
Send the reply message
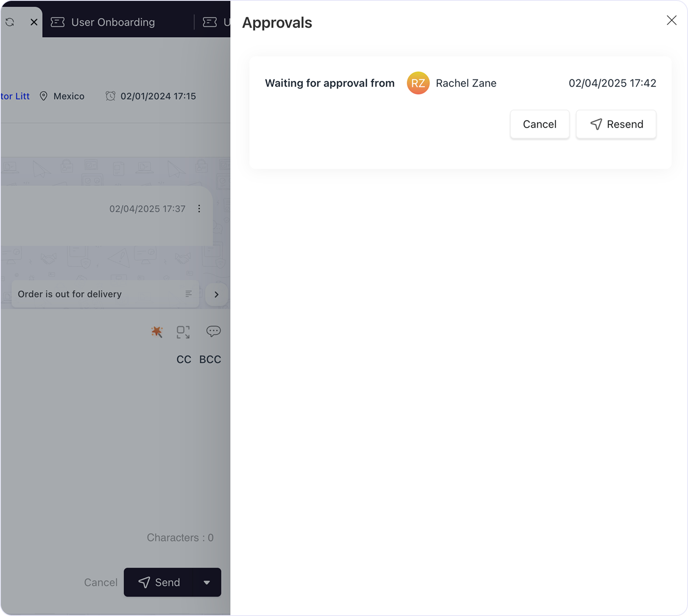pos(159,582)
